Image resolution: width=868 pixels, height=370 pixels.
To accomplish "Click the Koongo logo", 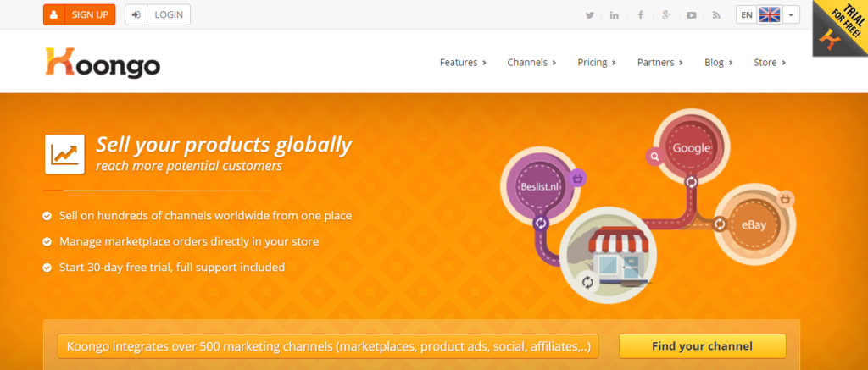I will pyautogui.click(x=103, y=62).
